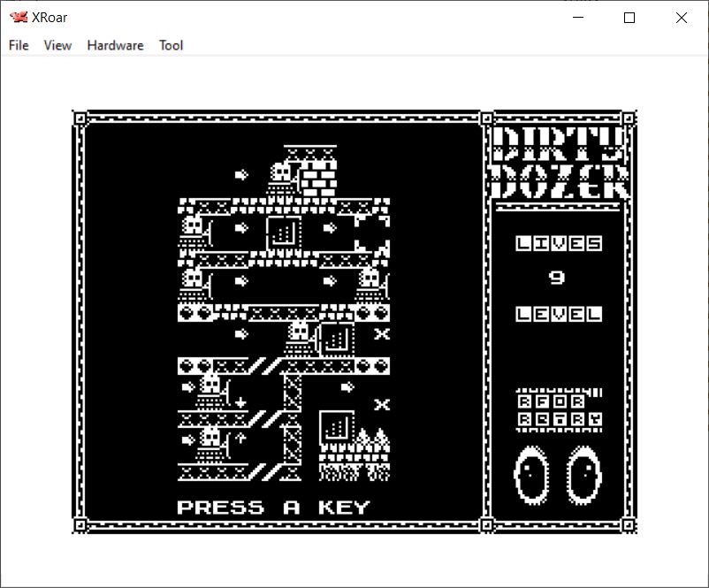
Task: Click the PRESS A KEY prompt
Action: point(273,508)
